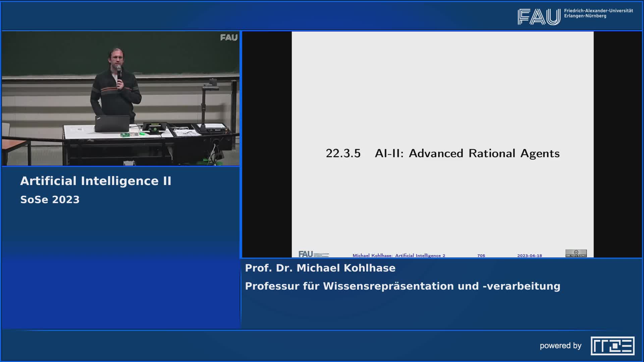Click the lecturer camera video thumbnail

click(121, 99)
